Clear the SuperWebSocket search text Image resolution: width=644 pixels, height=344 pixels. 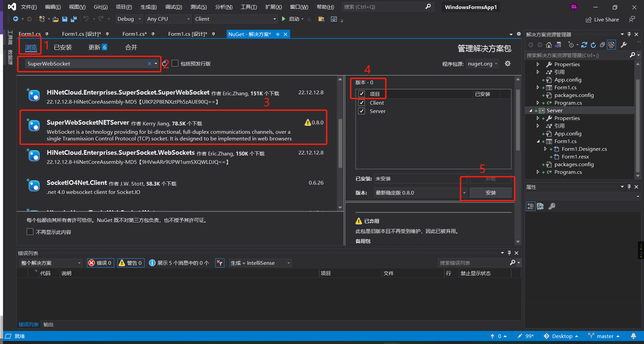pos(149,64)
